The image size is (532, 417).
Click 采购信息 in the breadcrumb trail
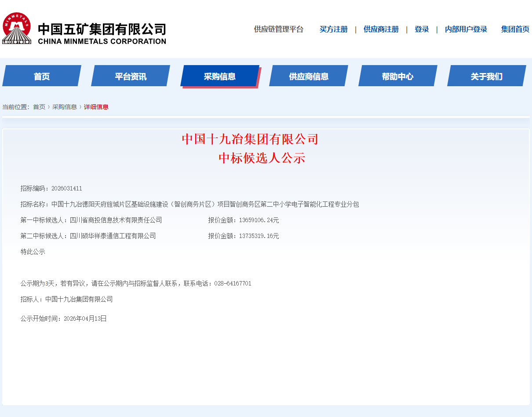[x=65, y=107]
